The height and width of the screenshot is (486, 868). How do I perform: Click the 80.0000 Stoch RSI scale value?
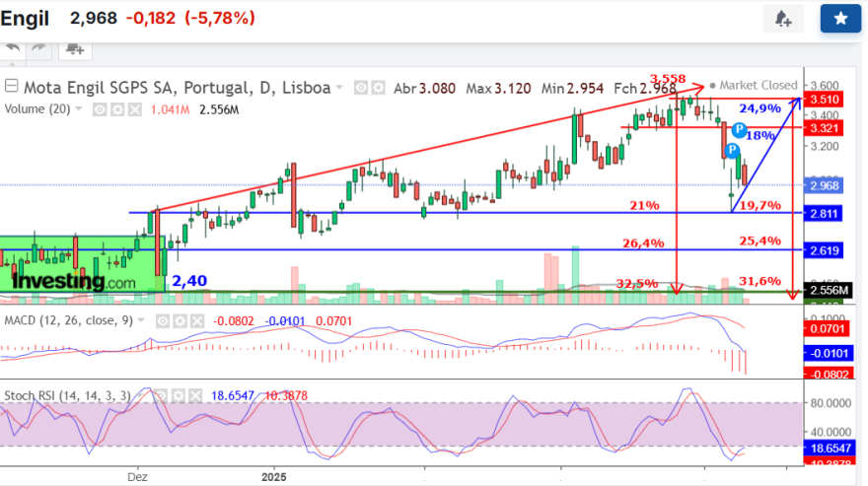point(831,403)
